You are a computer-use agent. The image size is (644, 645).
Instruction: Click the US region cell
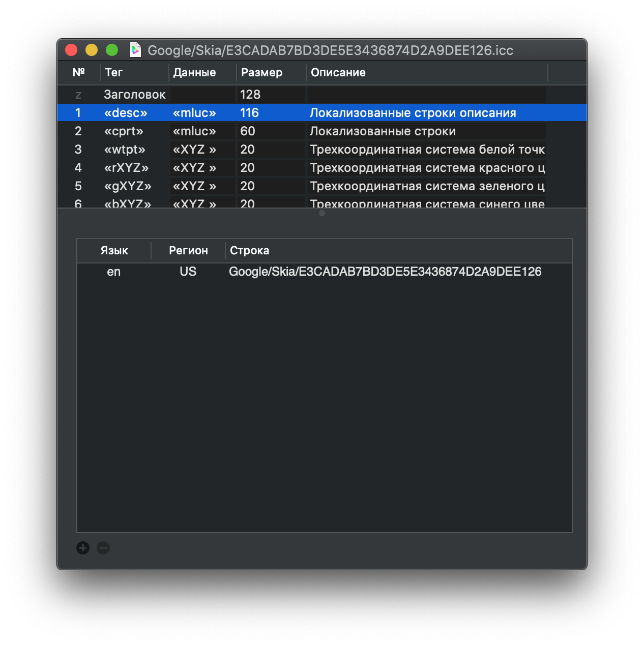(x=188, y=272)
